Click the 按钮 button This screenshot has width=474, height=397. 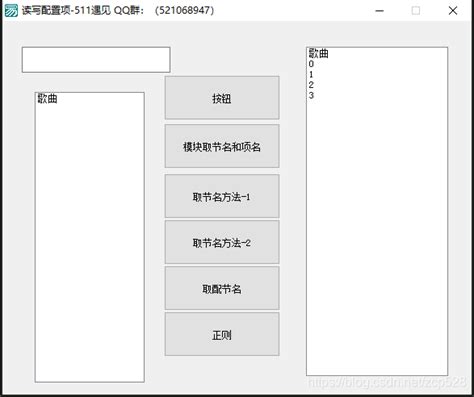[x=222, y=98]
